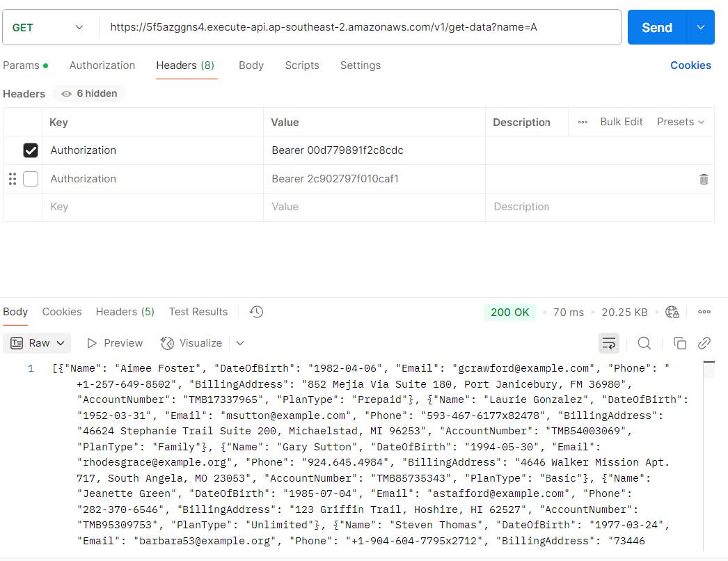Expand the Send button dropdown arrow
The height and width of the screenshot is (561, 728).
pyautogui.click(x=700, y=27)
